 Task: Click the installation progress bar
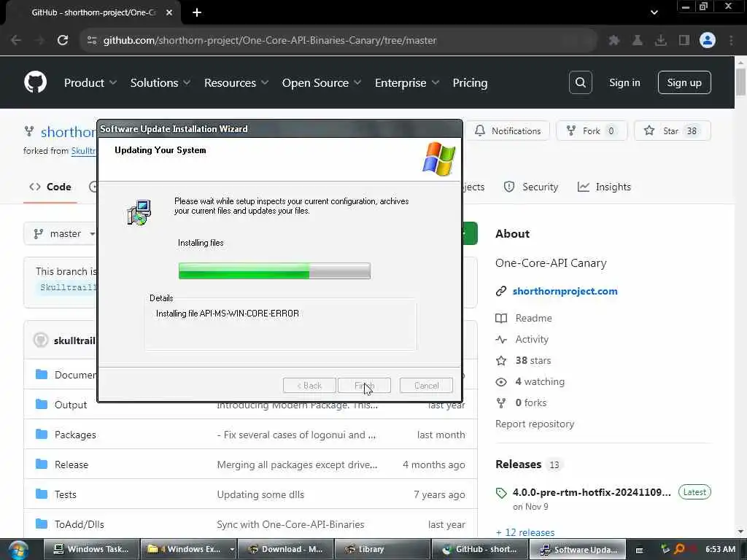click(x=274, y=271)
